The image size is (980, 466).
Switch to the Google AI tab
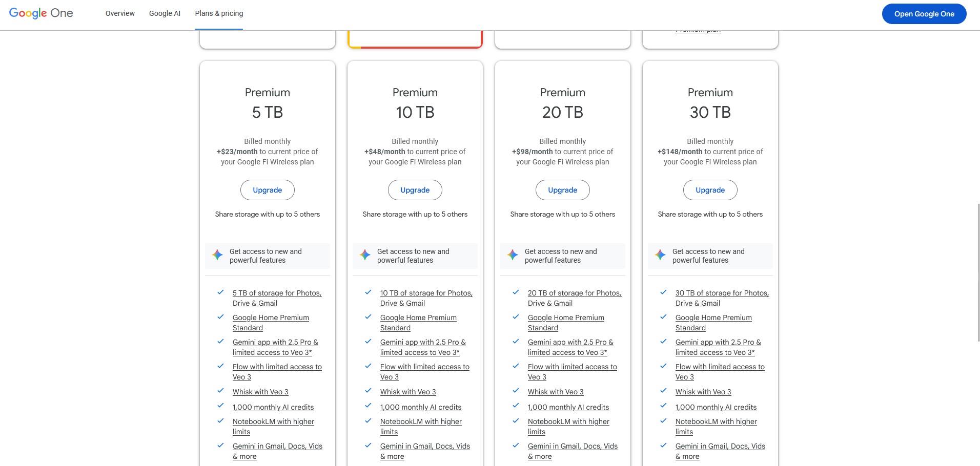pyautogui.click(x=165, y=13)
